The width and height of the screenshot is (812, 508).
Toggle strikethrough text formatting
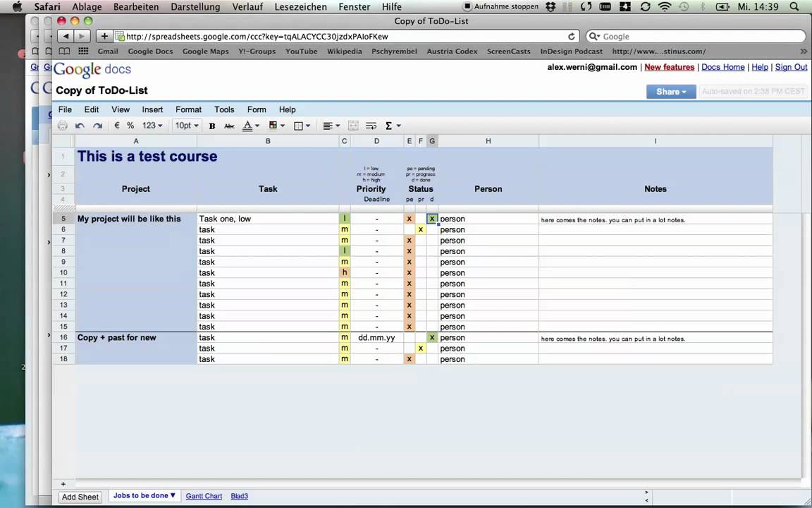pos(229,126)
